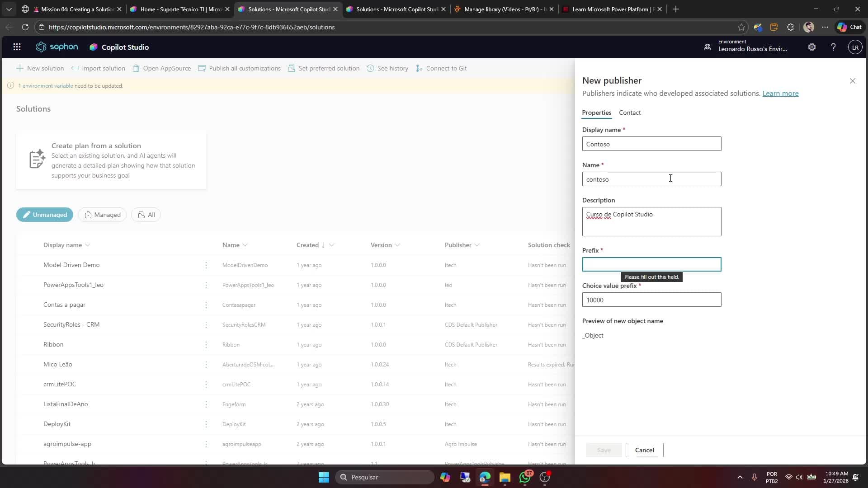Show Managed solutions filter
This screenshot has width=868, height=488.
click(x=102, y=215)
